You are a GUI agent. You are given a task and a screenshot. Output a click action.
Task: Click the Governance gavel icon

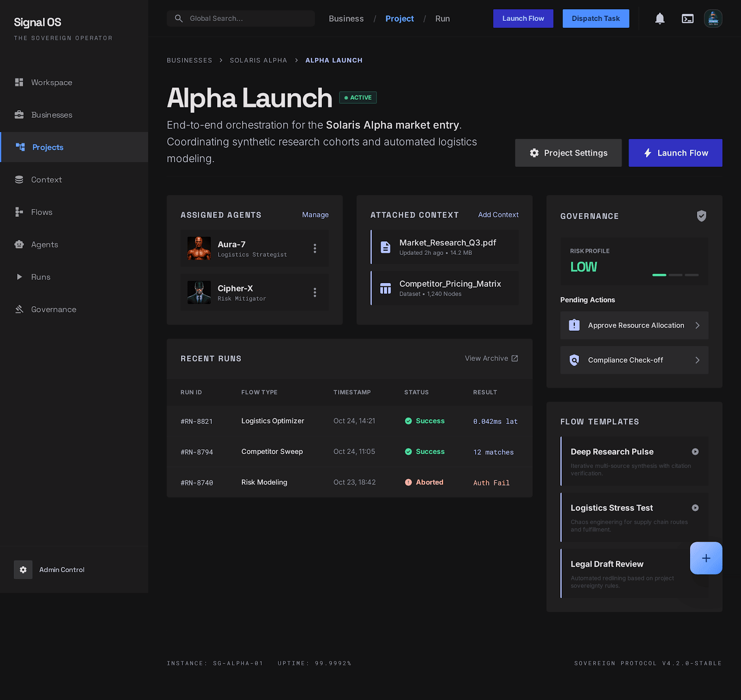click(x=19, y=309)
